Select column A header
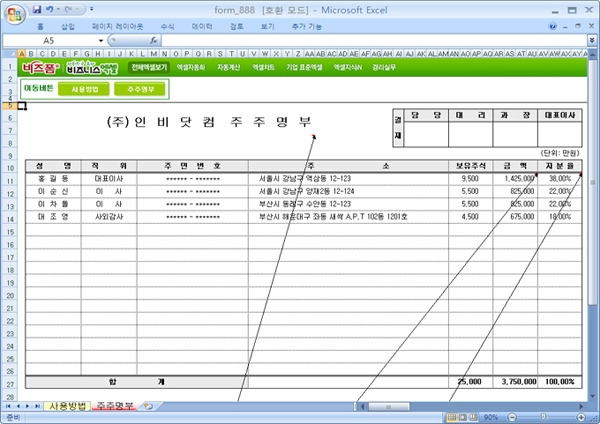 (x=22, y=54)
